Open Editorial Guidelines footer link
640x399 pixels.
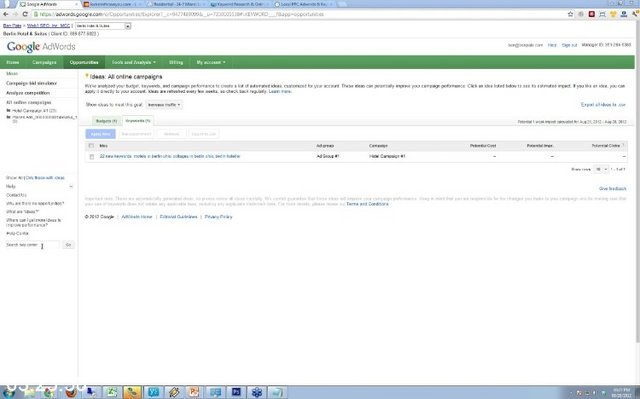click(178, 217)
